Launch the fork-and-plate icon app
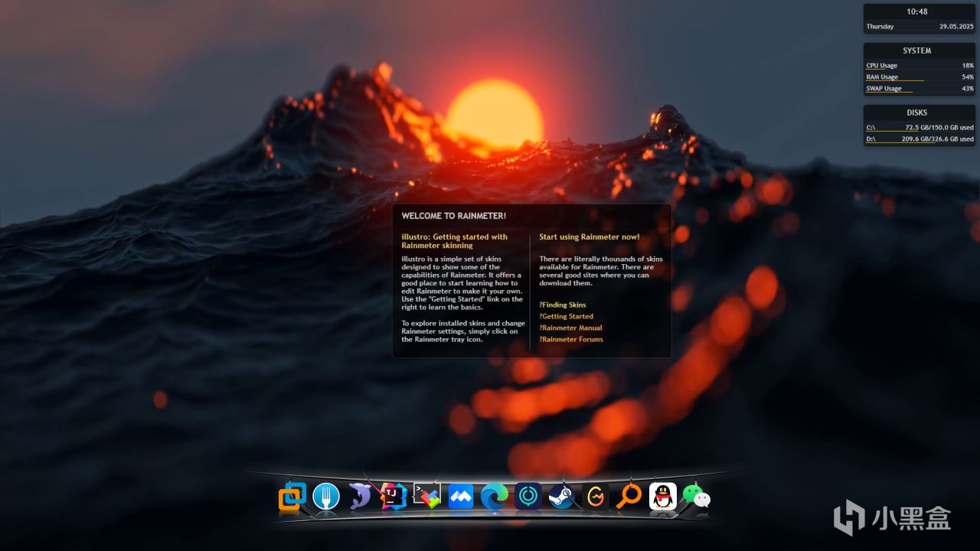The width and height of the screenshot is (980, 551). [326, 497]
